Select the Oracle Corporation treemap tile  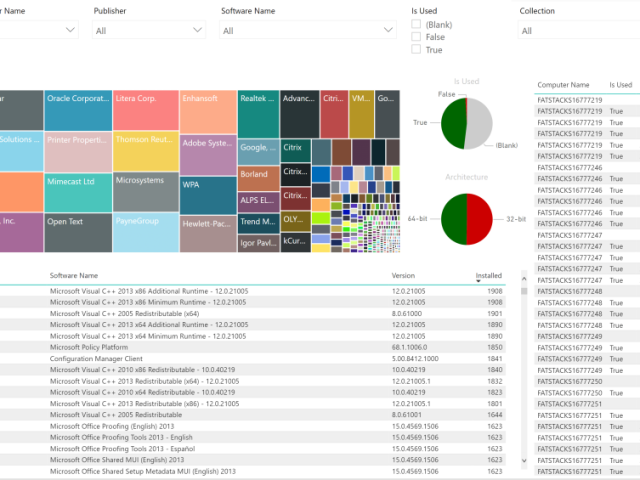click(x=78, y=110)
